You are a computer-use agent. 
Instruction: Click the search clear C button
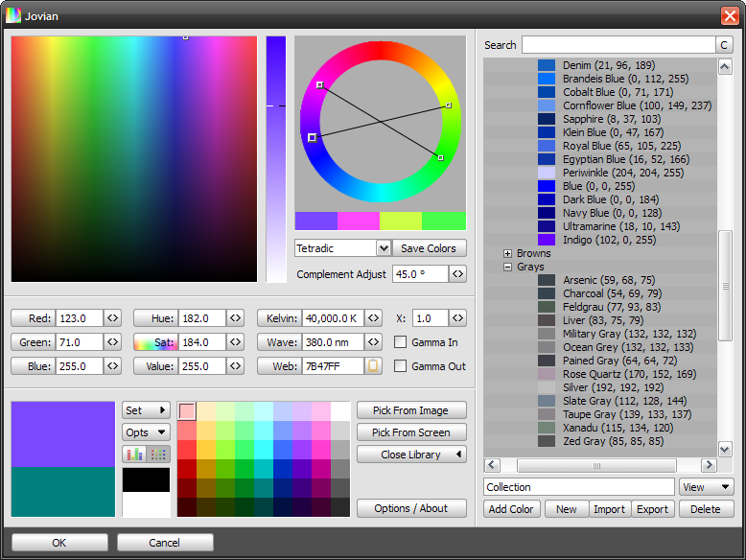724,45
